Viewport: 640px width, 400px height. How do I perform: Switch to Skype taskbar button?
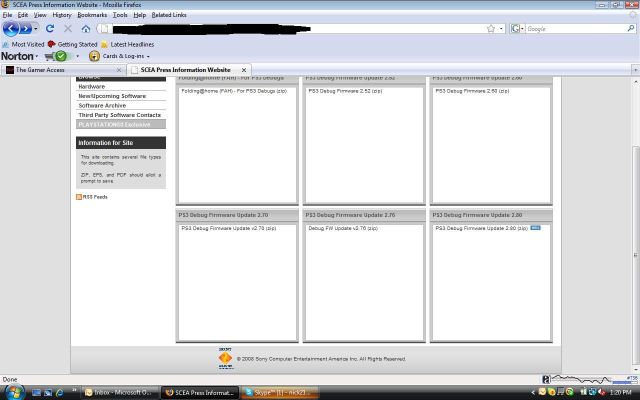point(279,393)
